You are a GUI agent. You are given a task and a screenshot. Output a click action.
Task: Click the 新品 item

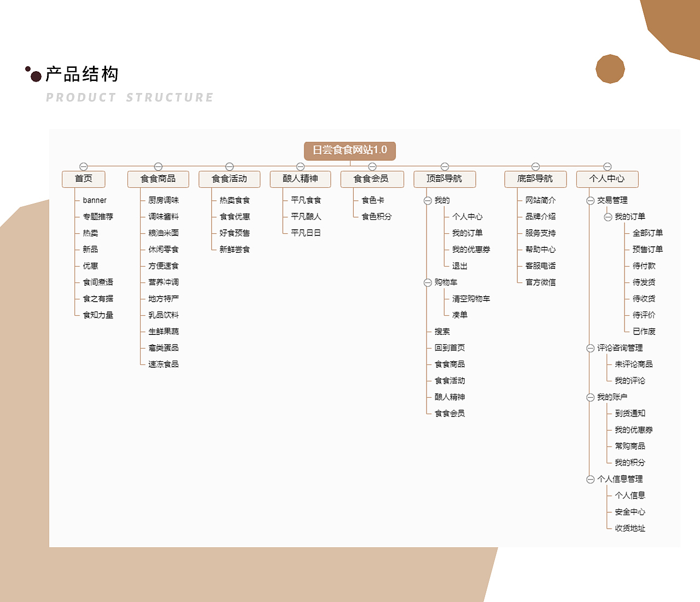(90, 250)
